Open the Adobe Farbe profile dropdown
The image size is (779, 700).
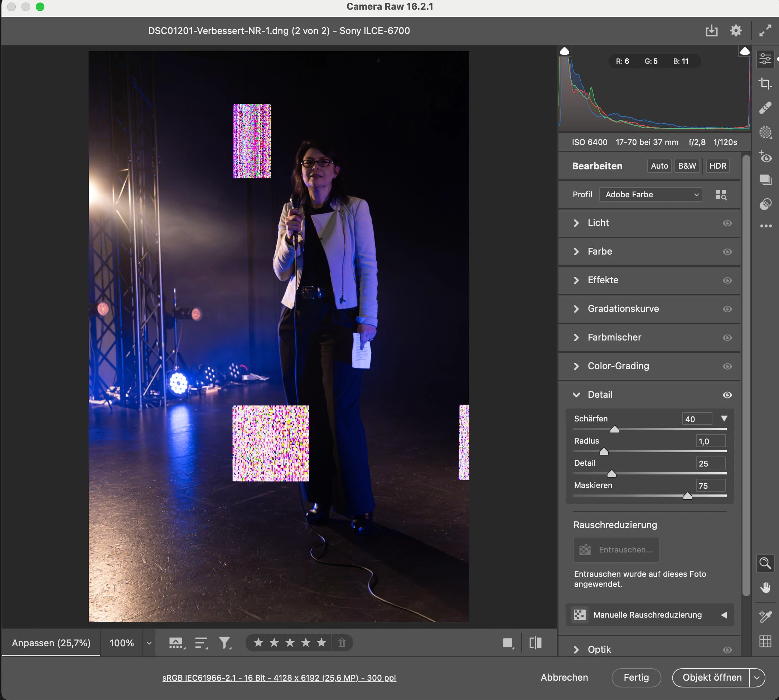tap(650, 195)
